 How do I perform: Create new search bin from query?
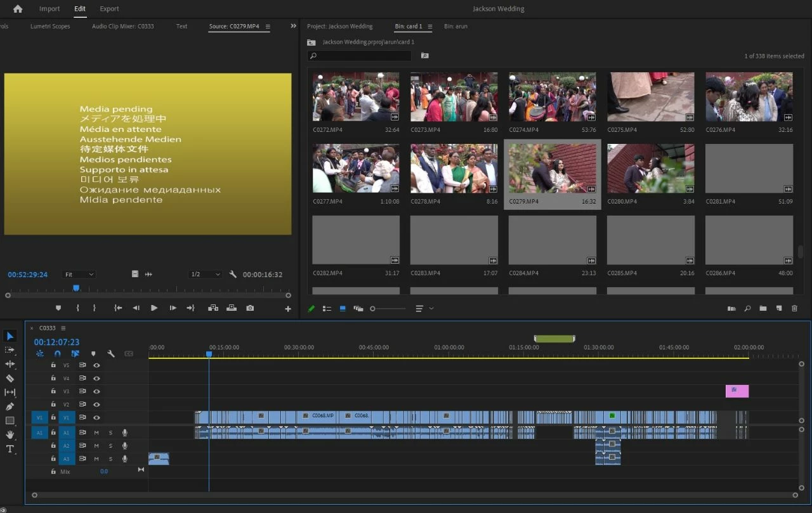pos(425,56)
